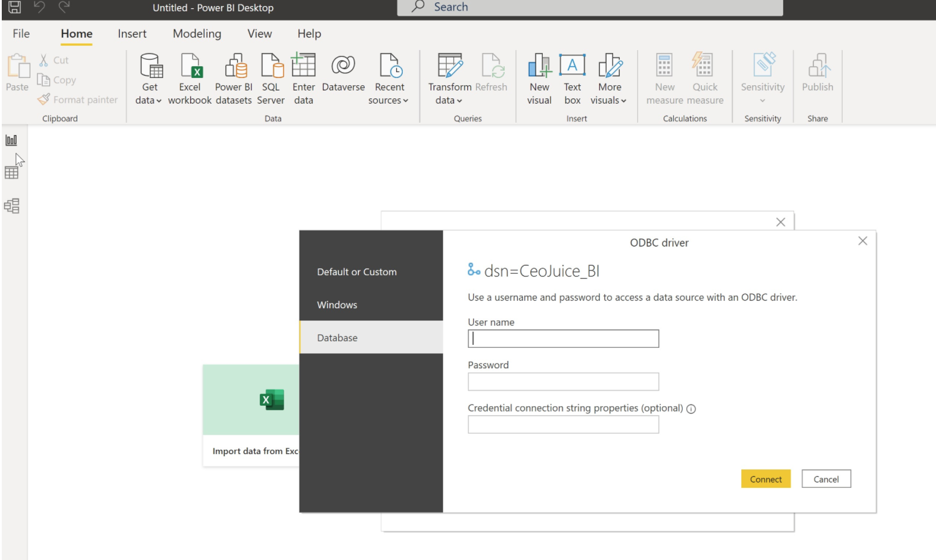The width and height of the screenshot is (936, 560).
Task: Switch to the Insert ribbon tab
Action: point(132,34)
